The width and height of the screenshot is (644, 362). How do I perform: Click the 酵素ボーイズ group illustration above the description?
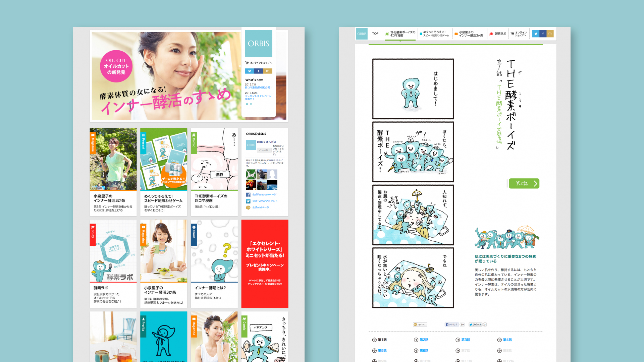[x=507, y=237]
